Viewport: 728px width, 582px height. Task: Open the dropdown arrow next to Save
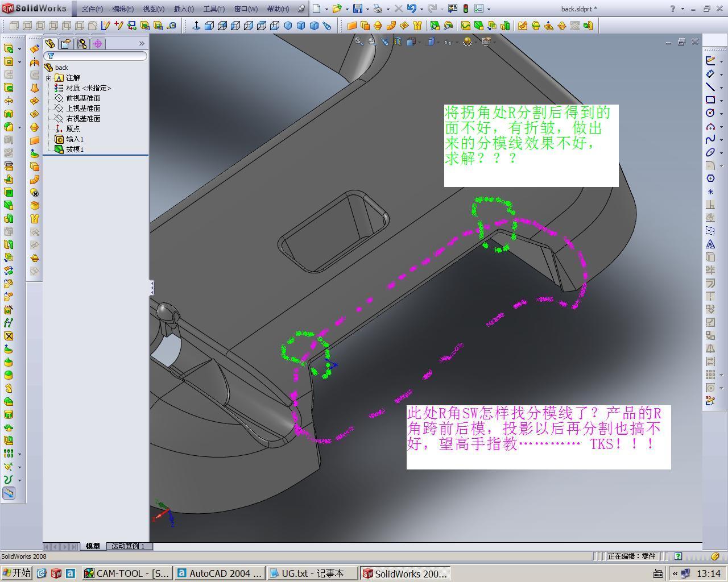(367, 9)
